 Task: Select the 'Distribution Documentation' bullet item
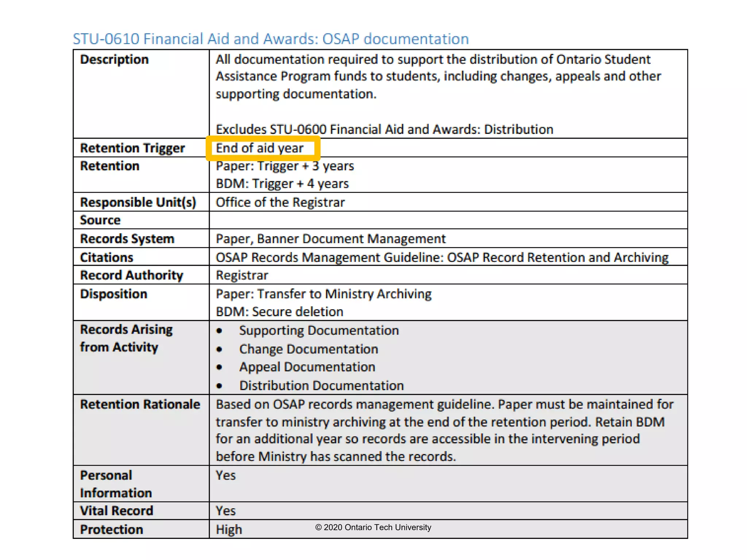321,385
